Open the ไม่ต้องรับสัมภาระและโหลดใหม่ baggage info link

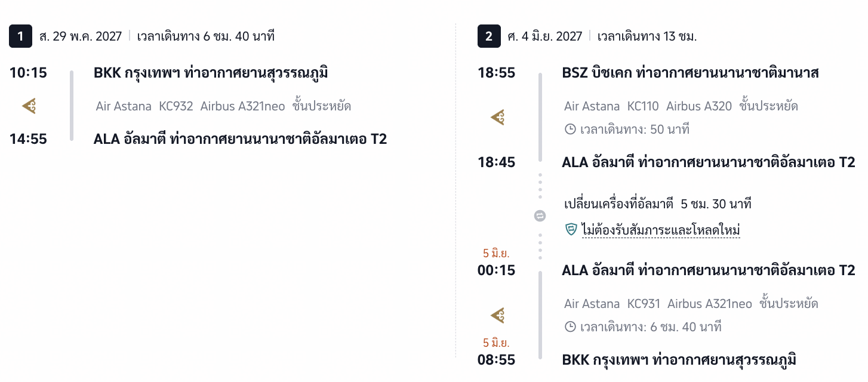point(661,230)
